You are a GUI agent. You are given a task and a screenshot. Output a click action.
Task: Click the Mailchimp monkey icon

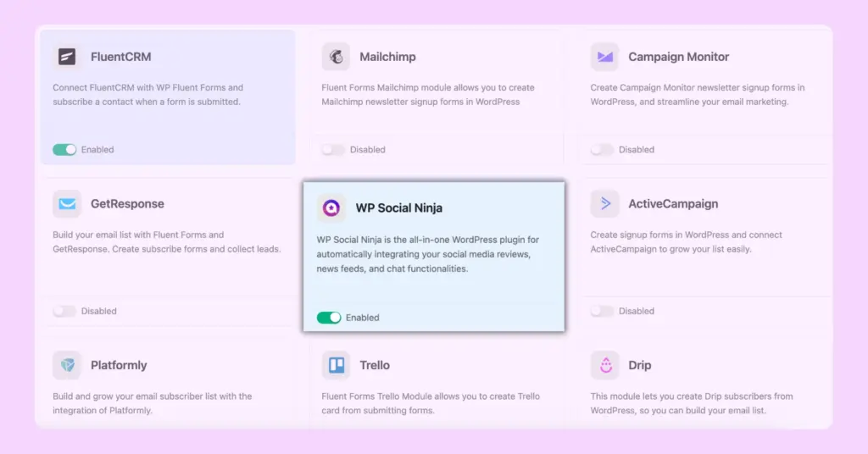coord(336,57)
